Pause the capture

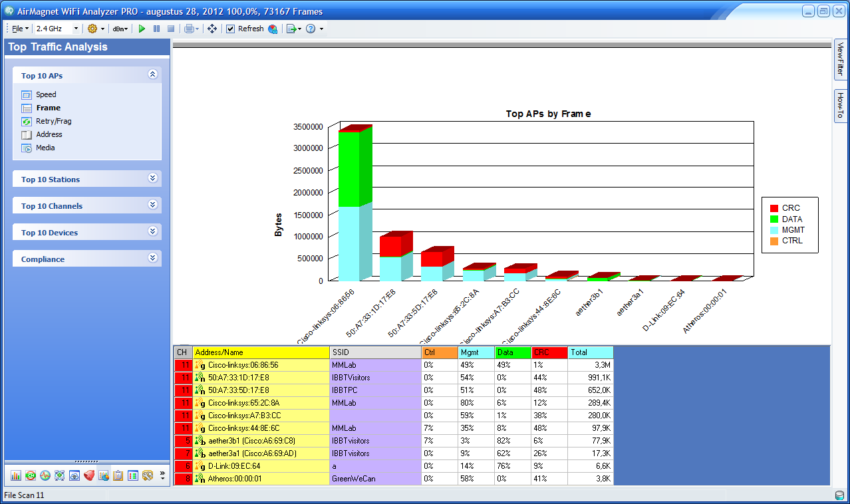click(156, 29)
